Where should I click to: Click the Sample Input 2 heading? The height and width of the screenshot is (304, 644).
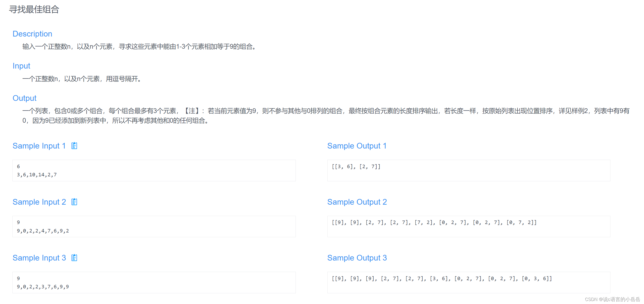[x=39, y=202]
